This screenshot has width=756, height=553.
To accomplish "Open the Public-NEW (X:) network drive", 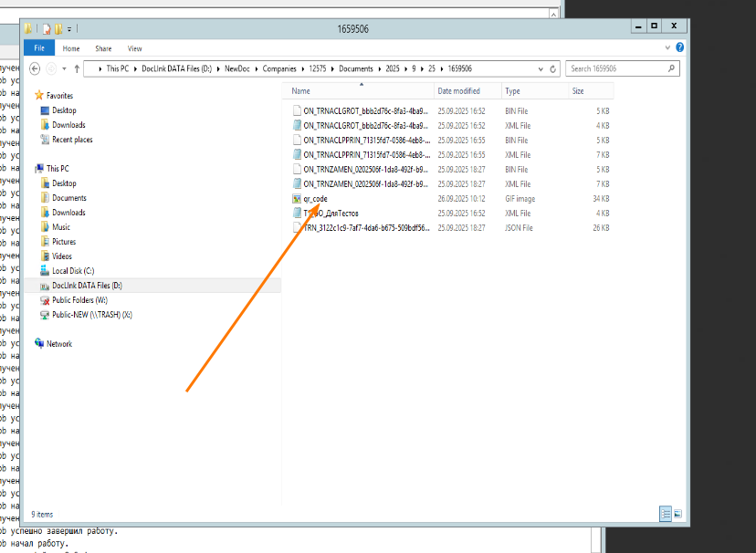I will 92,315.
